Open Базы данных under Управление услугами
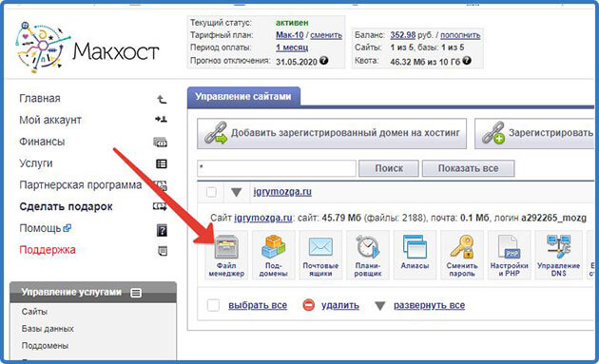 48,329
